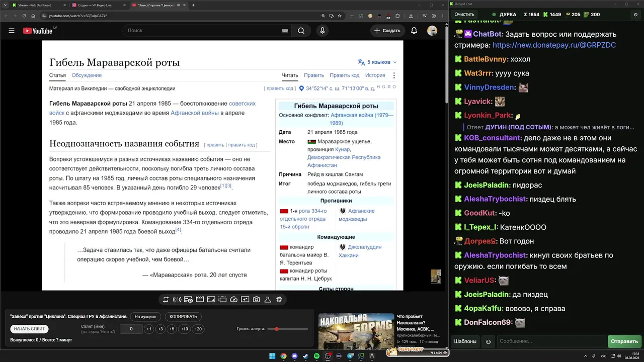Click the Создать button on YouTube
The image size is (644, 362).
[x=387, y=31]
